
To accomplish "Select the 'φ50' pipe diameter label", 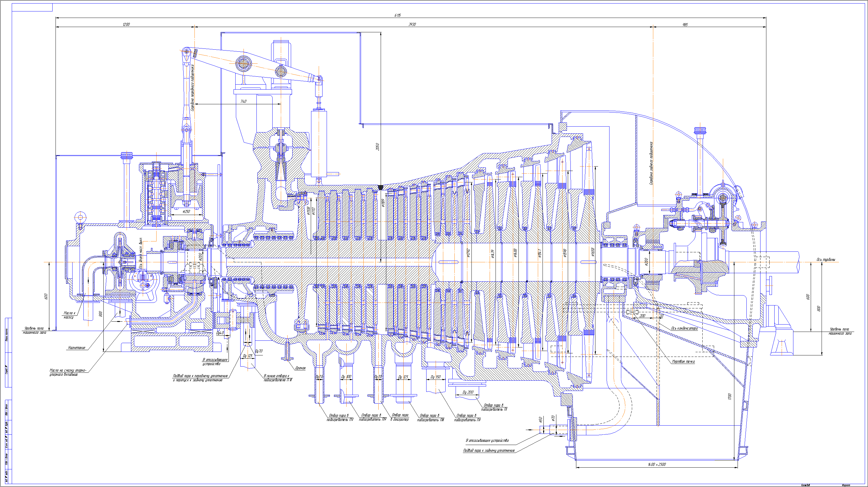I will (x=540, y=420).
